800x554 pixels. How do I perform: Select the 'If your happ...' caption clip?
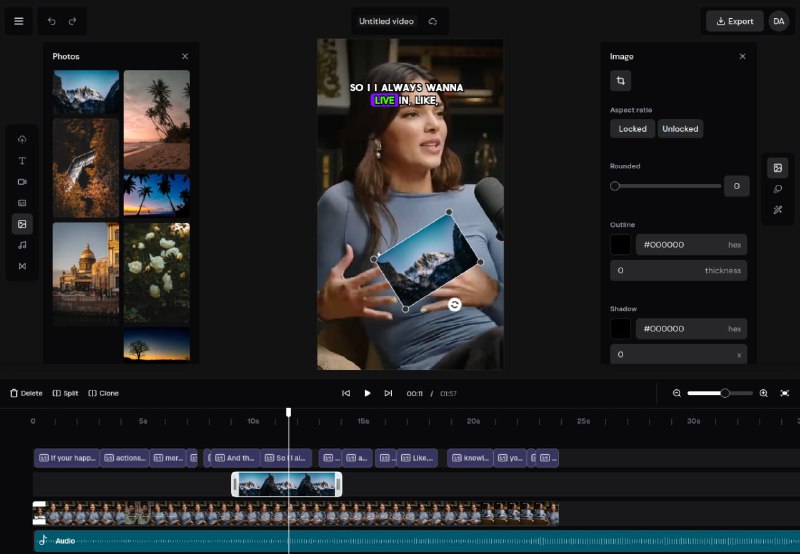pyautogui.click(x=67, y=458)
